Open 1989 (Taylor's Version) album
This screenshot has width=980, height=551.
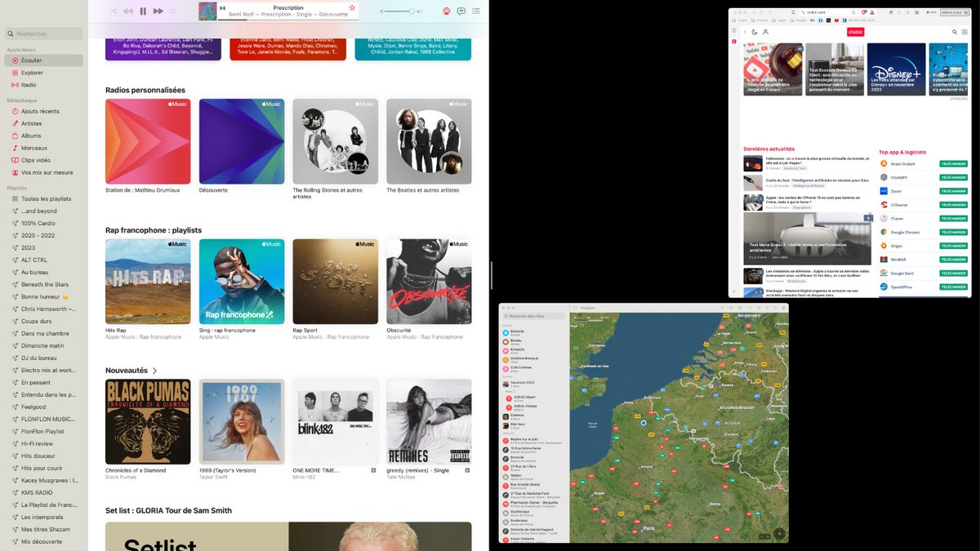point(242,422)
